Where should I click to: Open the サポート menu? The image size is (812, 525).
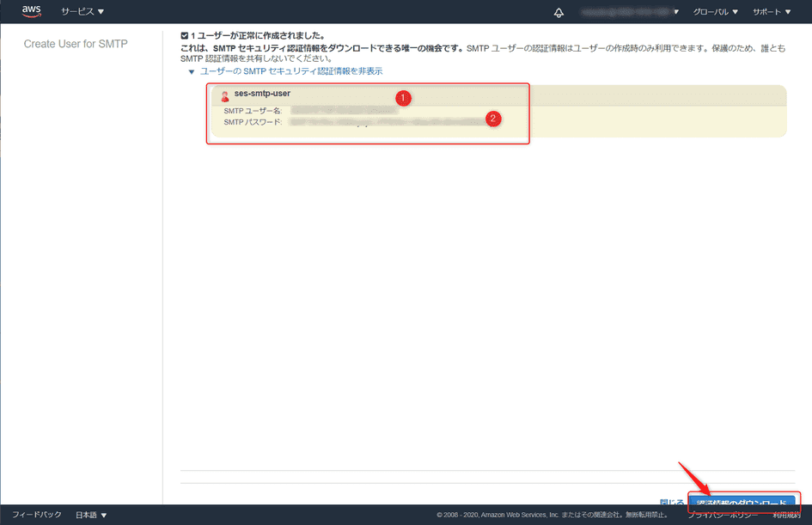coord(772,11)
